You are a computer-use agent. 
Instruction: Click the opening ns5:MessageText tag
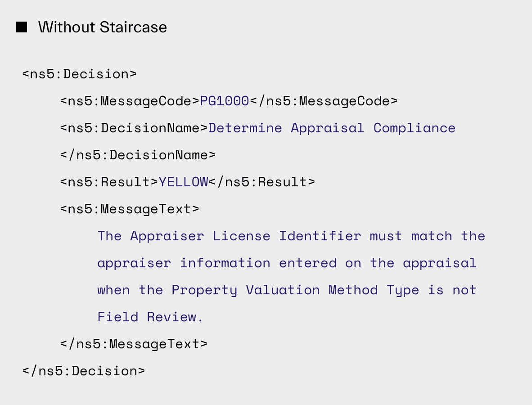pyautogui.click(x=130, y=209)
